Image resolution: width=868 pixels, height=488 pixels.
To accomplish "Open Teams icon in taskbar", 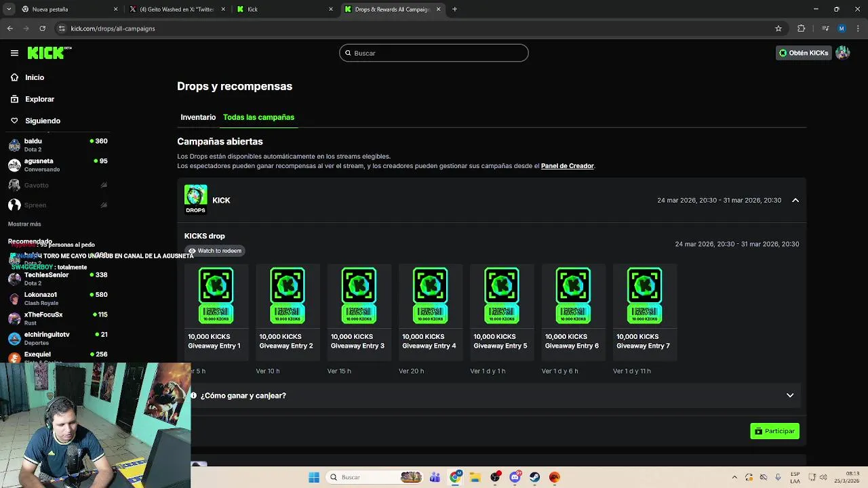I will [x=435, y=477].
